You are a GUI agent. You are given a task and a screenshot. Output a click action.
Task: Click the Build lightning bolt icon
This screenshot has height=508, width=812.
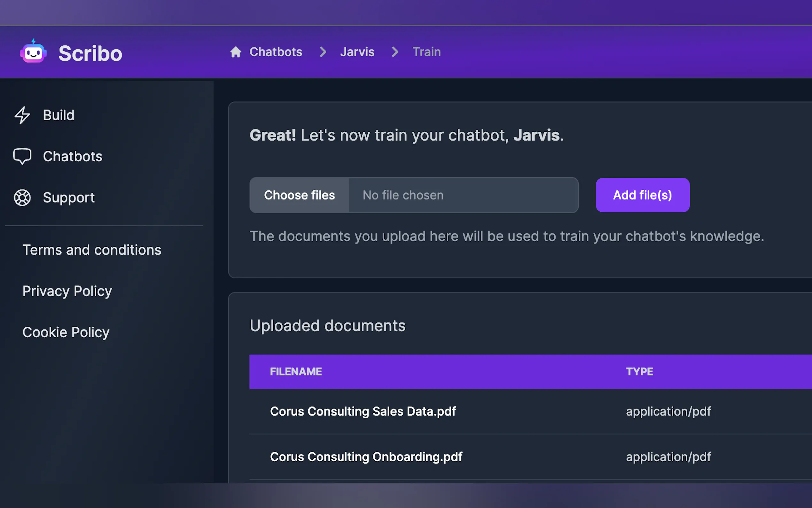click(22, 115)
